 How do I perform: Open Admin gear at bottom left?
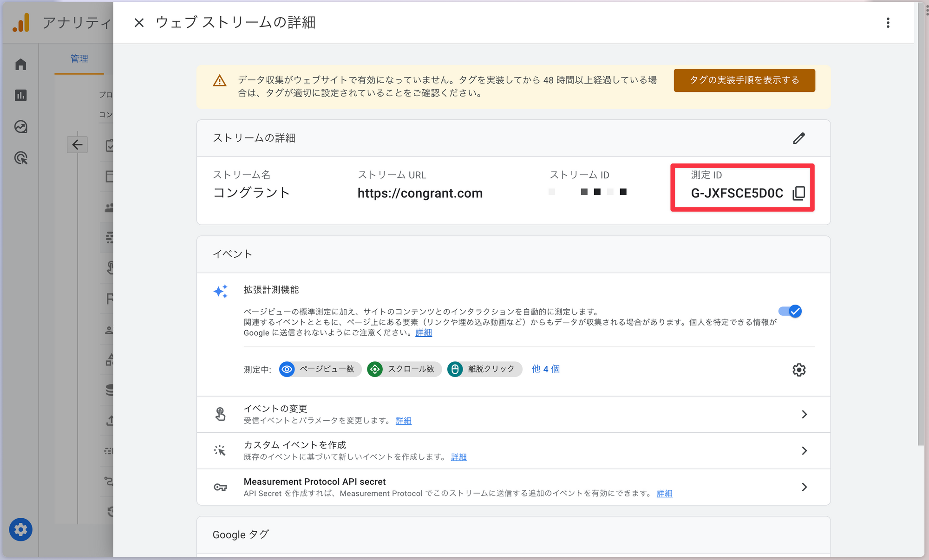tap(20, 529)
